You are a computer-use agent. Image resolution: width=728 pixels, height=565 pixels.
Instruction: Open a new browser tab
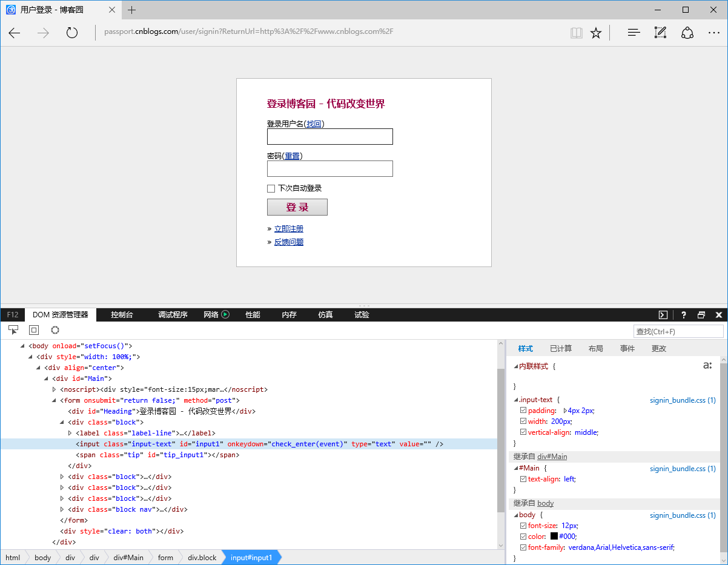132,10
